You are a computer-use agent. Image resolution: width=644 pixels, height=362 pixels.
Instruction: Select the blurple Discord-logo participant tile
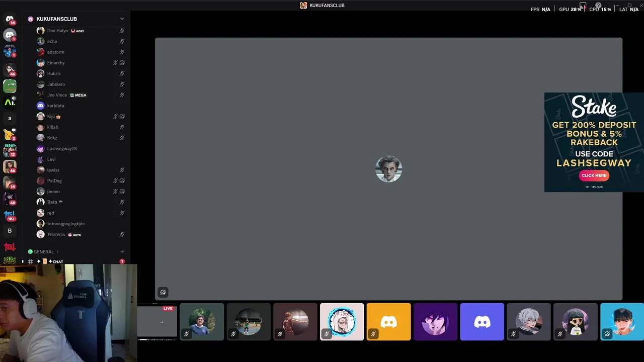pos(482,322)
